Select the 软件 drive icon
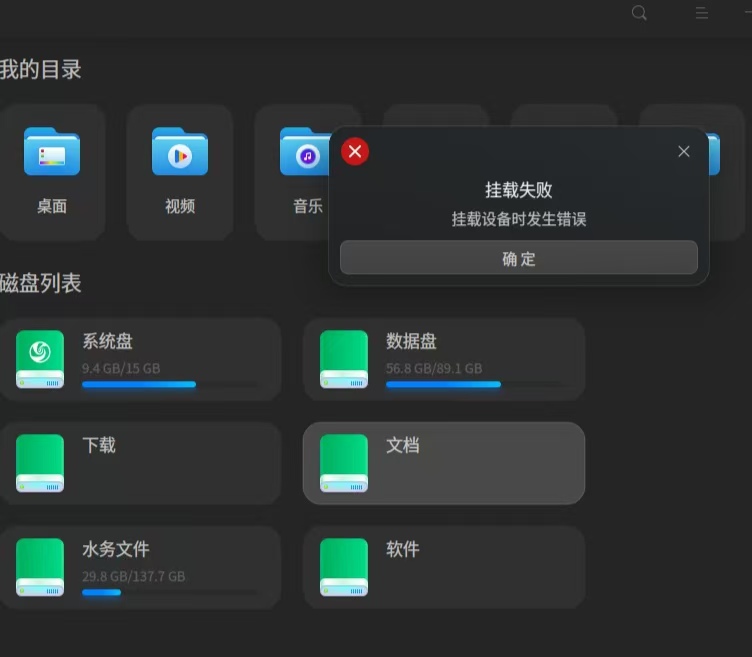 344,567
